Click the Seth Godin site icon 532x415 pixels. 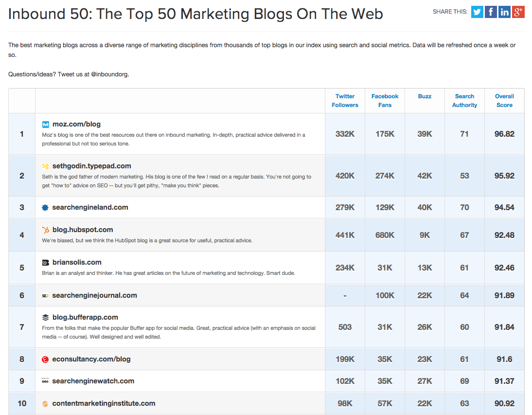(45, 165)
